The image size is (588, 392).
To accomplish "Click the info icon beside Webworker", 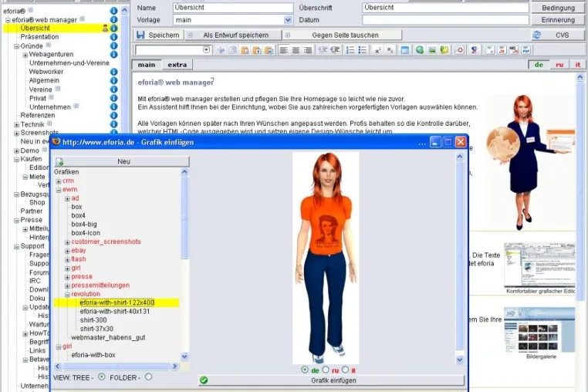I will pos(113,72).
